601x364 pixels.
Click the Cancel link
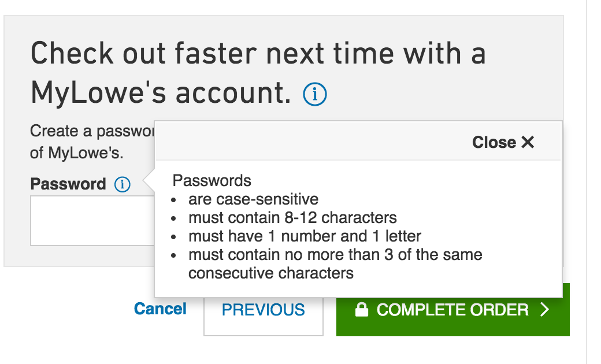click(x=160, y=309)
